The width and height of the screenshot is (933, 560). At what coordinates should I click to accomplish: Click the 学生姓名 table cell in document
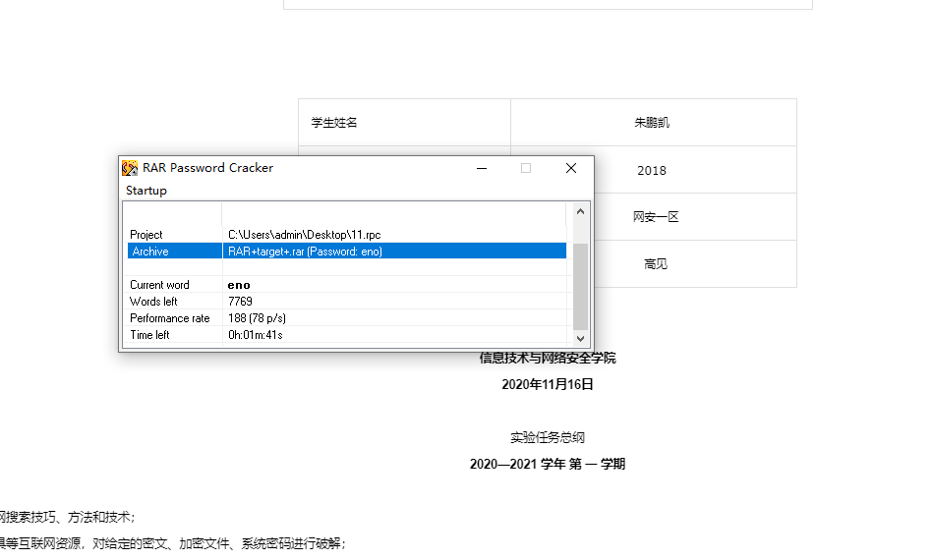(x=405, y=123)
